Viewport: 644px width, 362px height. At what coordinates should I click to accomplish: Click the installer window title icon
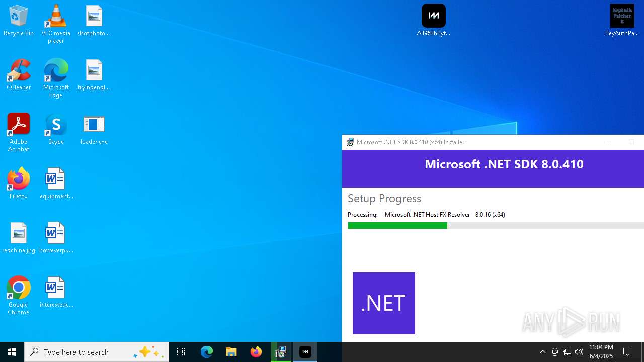tap(350, 142)
